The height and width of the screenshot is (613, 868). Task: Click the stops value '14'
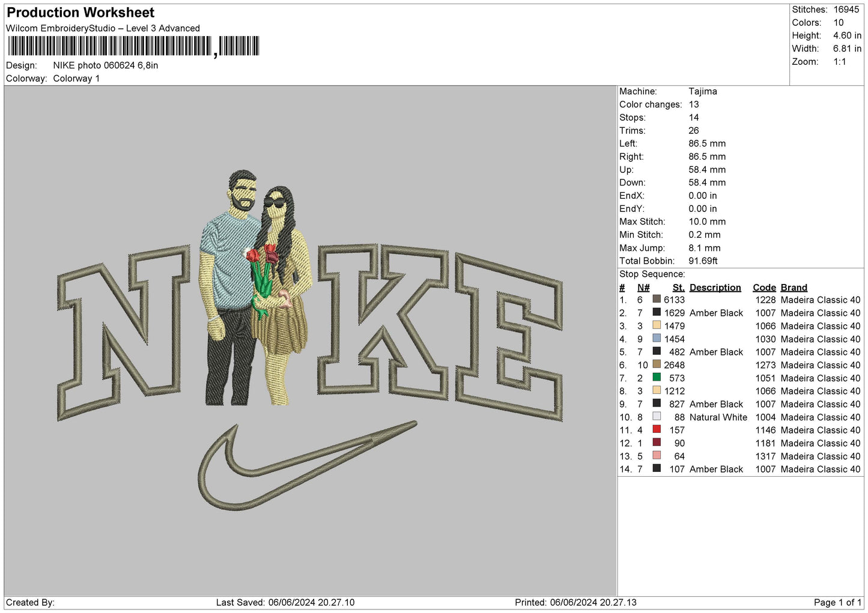click(x=694, y=118)
